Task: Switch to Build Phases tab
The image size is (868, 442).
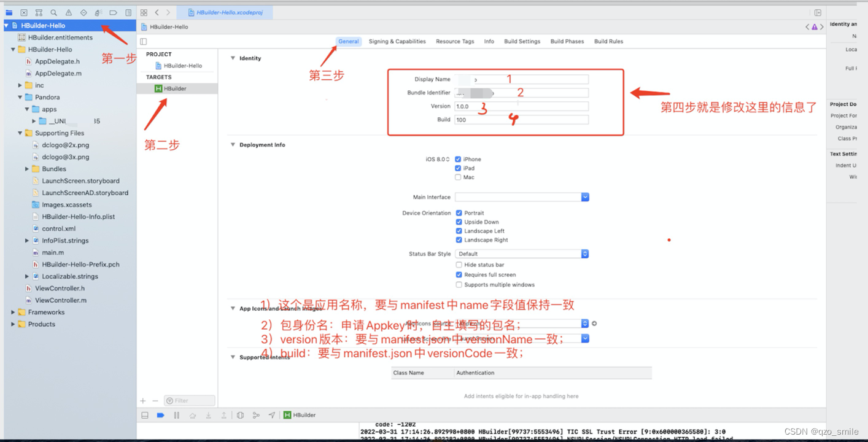Action: click(x=567, y=42)
